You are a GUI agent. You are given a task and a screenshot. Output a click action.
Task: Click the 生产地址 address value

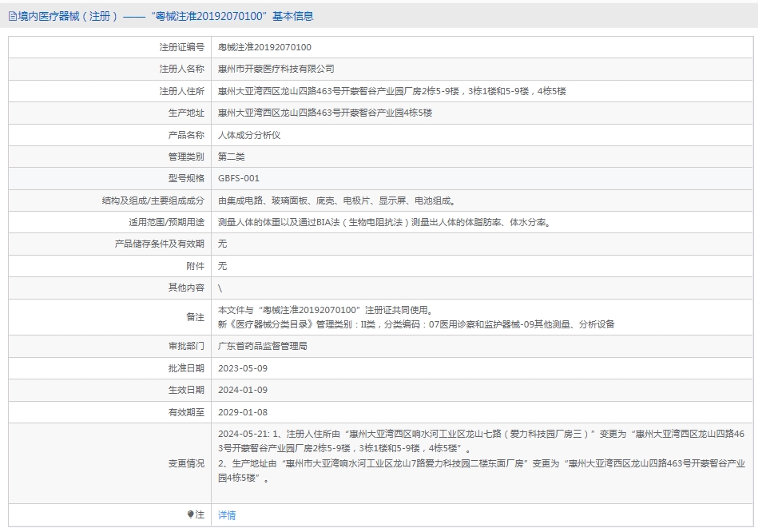pyautogui.click(x=324, y=113)
